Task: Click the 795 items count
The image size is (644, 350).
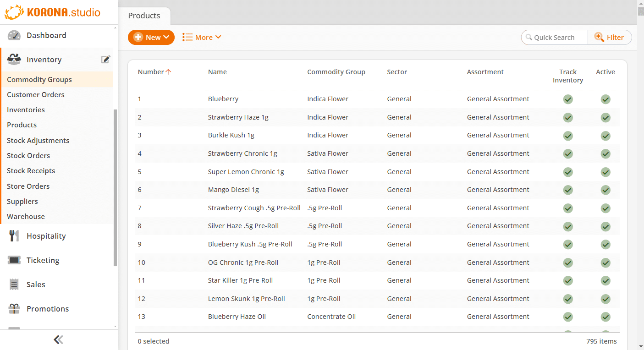Action: coord(601,341)
